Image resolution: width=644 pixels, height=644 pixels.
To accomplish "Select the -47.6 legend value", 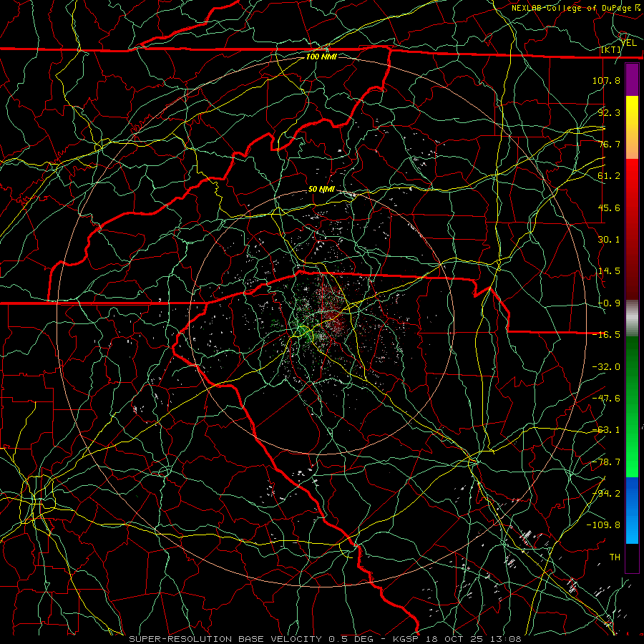I will click(x=606, y=399).
